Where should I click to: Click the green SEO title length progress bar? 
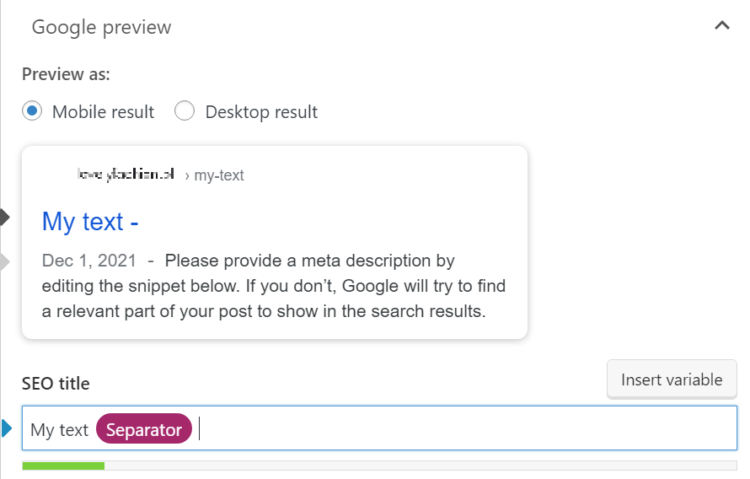click(63, 465)
